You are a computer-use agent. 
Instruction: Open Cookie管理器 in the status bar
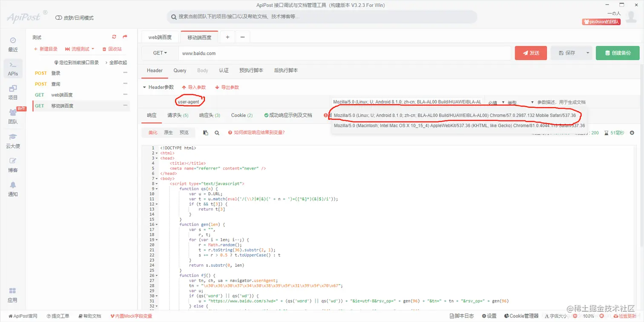pos(521,316)
